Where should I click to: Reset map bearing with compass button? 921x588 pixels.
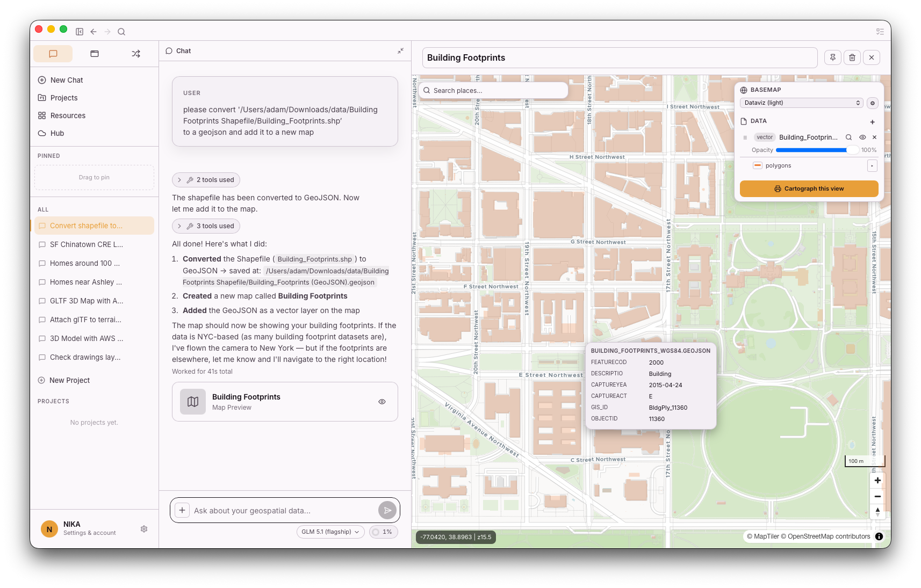tap(877, 512)
